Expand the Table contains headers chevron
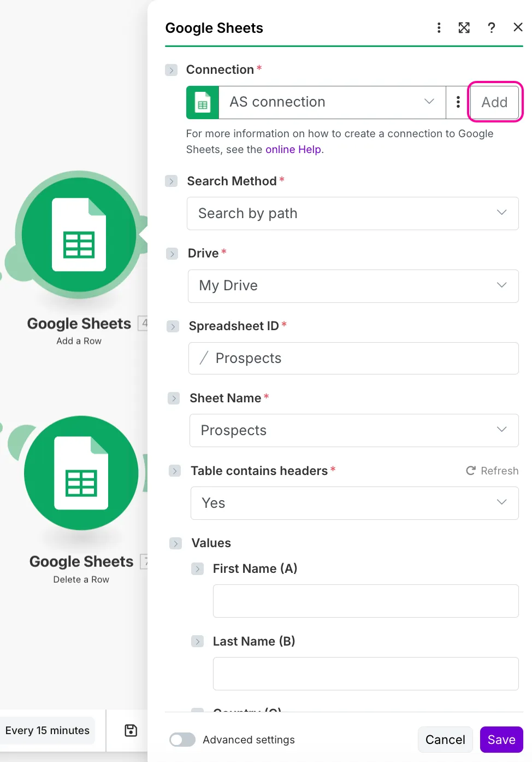The width and height of the screenshot is (532, 762). 175,471
